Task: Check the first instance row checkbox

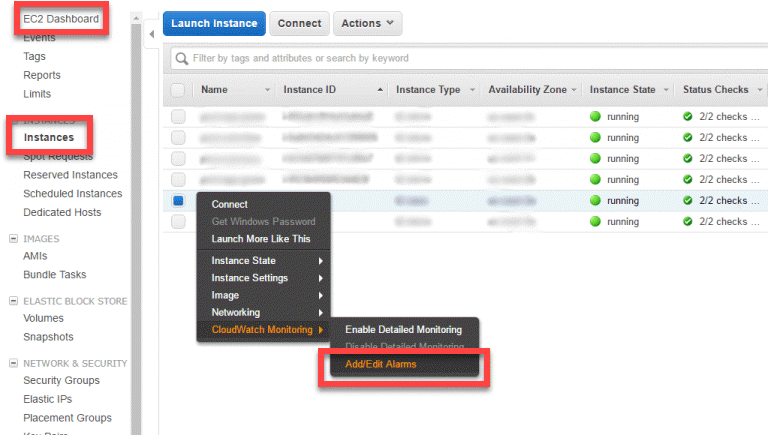Action: 178,117
